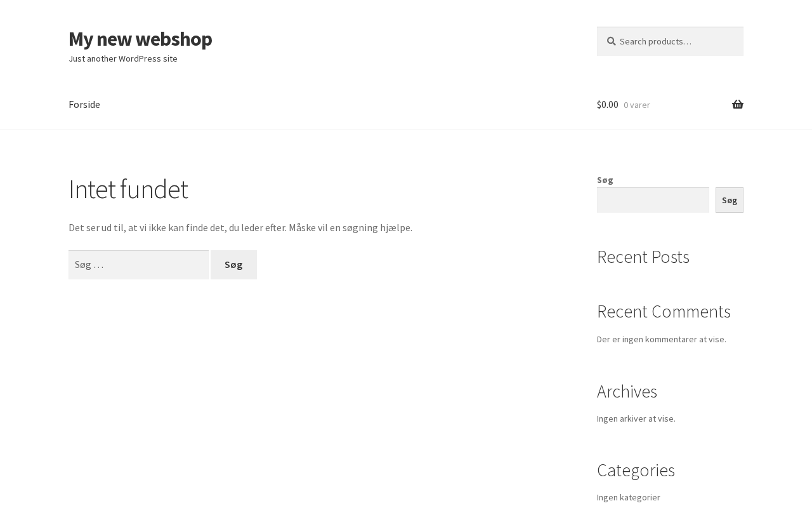Click the "Søg" label above sidebar search
Image resolution: width=812 pixels, height=508 pixels.
(605, 180)
